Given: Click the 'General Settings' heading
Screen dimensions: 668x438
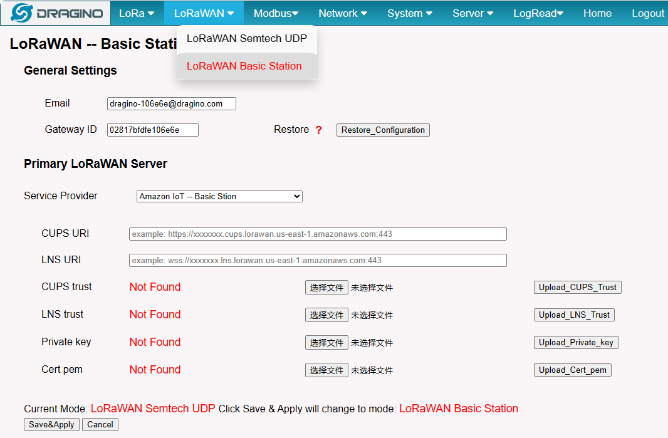Looking at the screenshot, I should click(x=70, y=70).
